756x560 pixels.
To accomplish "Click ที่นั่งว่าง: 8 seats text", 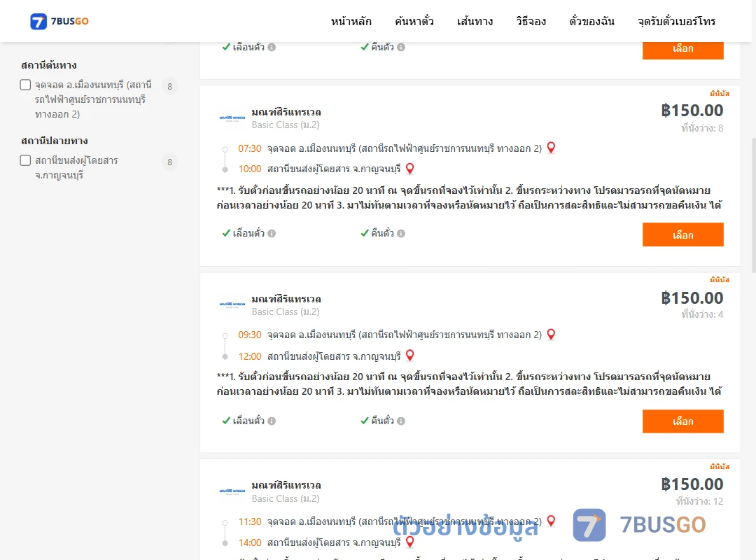I will pos(702,128).
